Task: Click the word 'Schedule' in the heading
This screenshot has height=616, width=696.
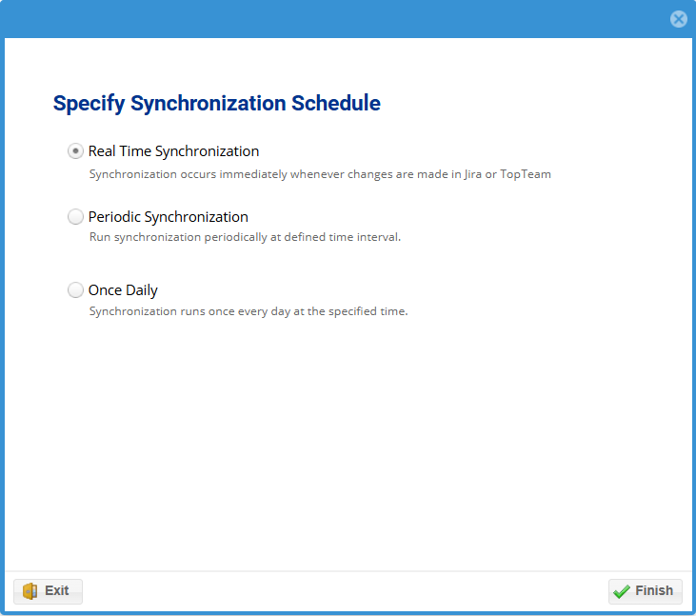Action: (336, 104)
